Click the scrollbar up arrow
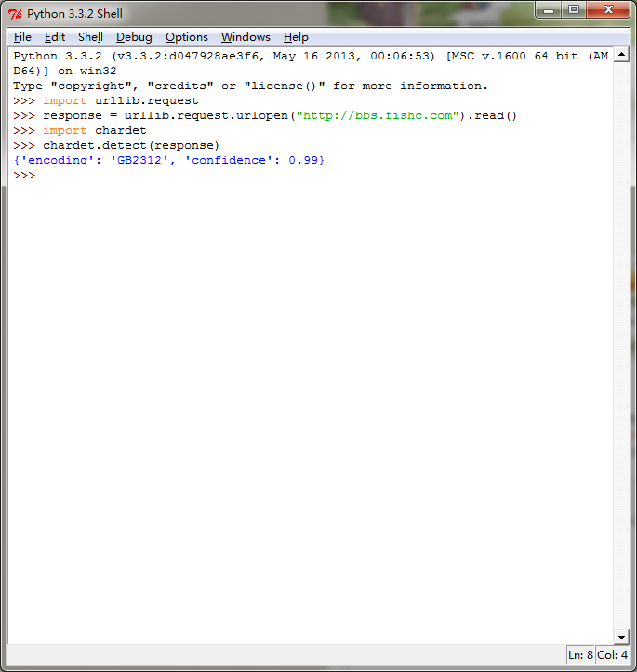Screen dimensions: 637x672 coord(621,55)
